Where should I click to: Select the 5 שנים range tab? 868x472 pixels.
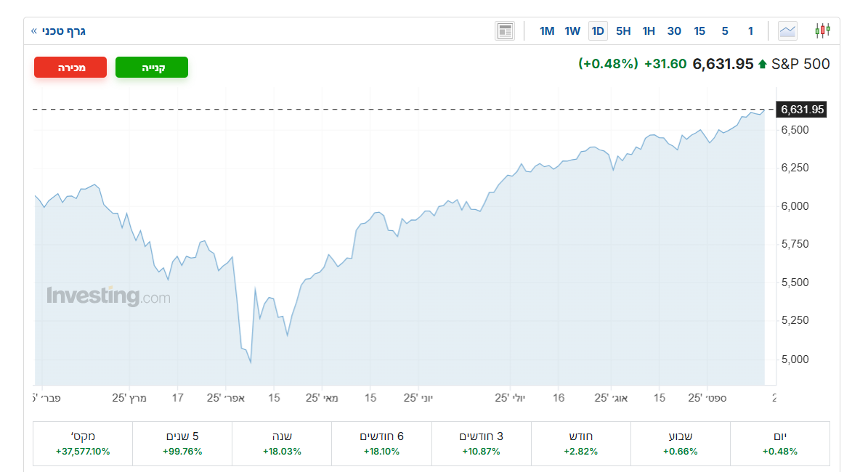tap(182, 444)
